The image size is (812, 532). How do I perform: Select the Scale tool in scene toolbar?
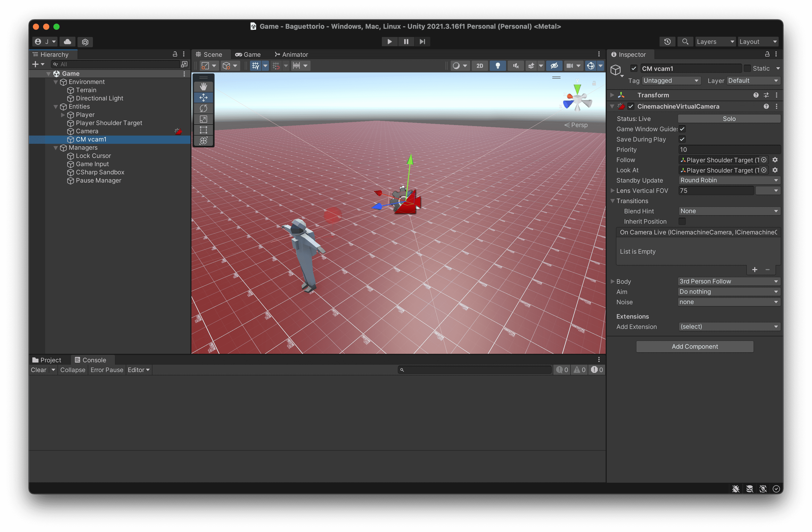click(x=203, y=119)
